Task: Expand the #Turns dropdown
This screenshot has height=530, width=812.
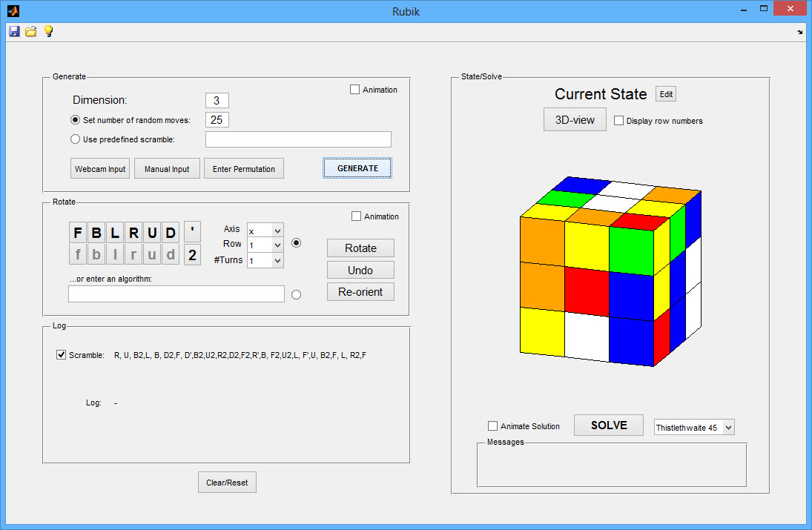Action: [x=265, y=261]
